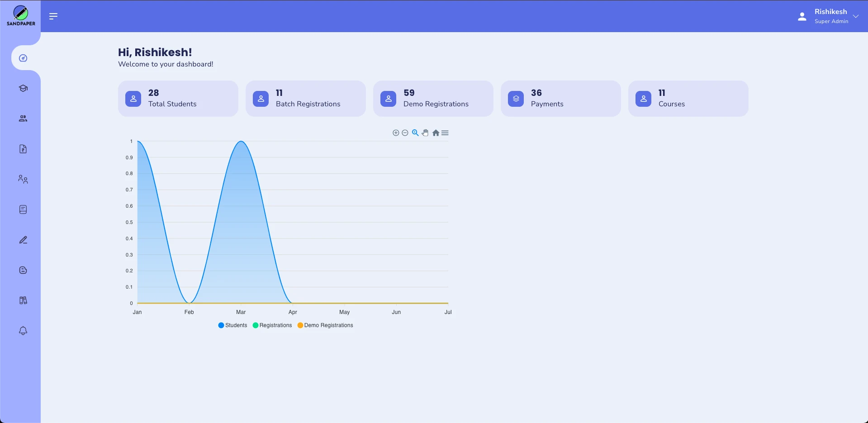The image size is (868, 423).
Task: Enable the chart panning hand tool
Action: pos(425,133)
